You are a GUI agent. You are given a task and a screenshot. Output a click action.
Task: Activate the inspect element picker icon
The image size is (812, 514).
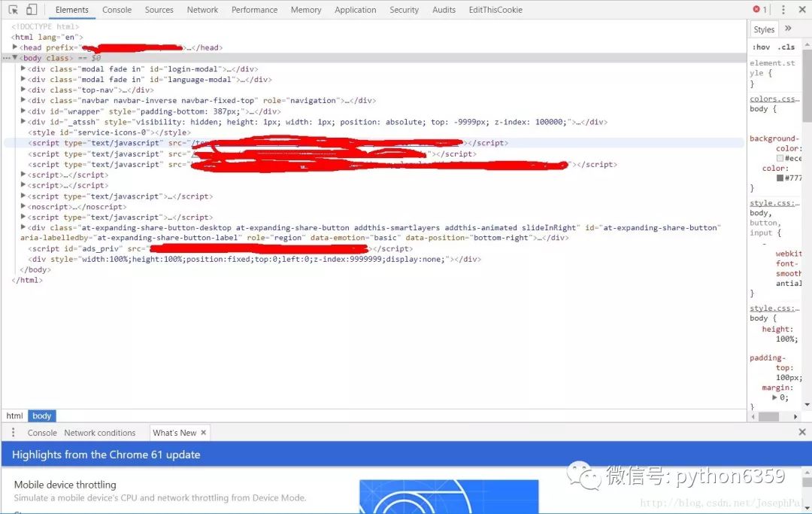pyautogui.click(x=14, y=9)
